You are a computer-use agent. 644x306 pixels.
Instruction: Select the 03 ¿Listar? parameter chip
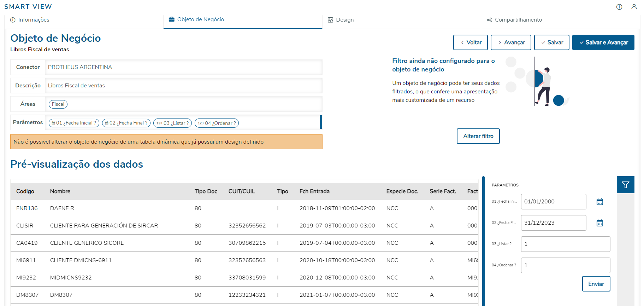(173, 123)
